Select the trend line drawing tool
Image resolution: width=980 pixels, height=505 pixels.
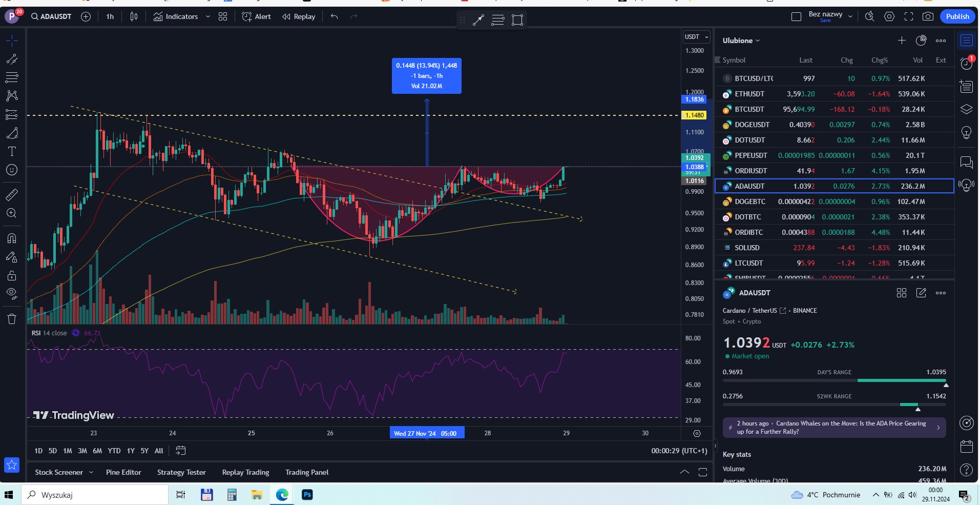point(12,59)
